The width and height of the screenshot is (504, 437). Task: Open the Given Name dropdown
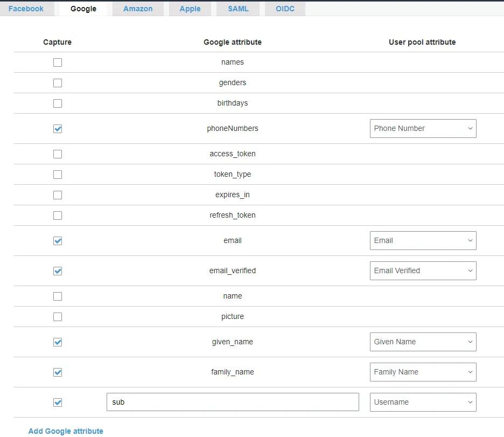pyautogui.click(x=423, y=342)
